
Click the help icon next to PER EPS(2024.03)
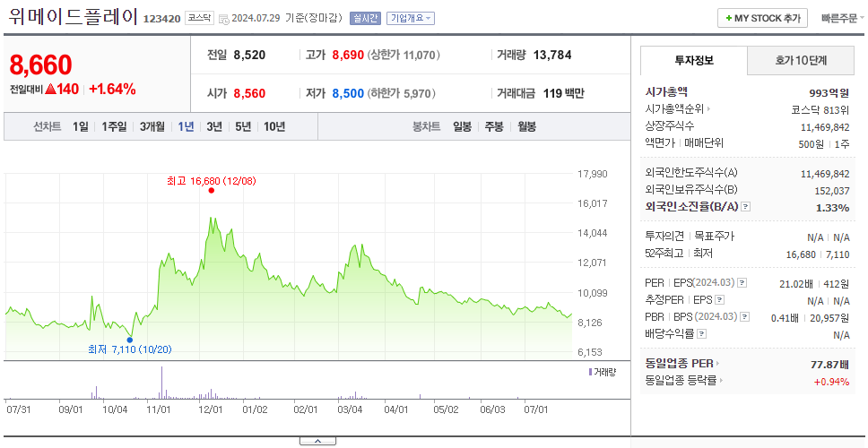coord(742,283)
